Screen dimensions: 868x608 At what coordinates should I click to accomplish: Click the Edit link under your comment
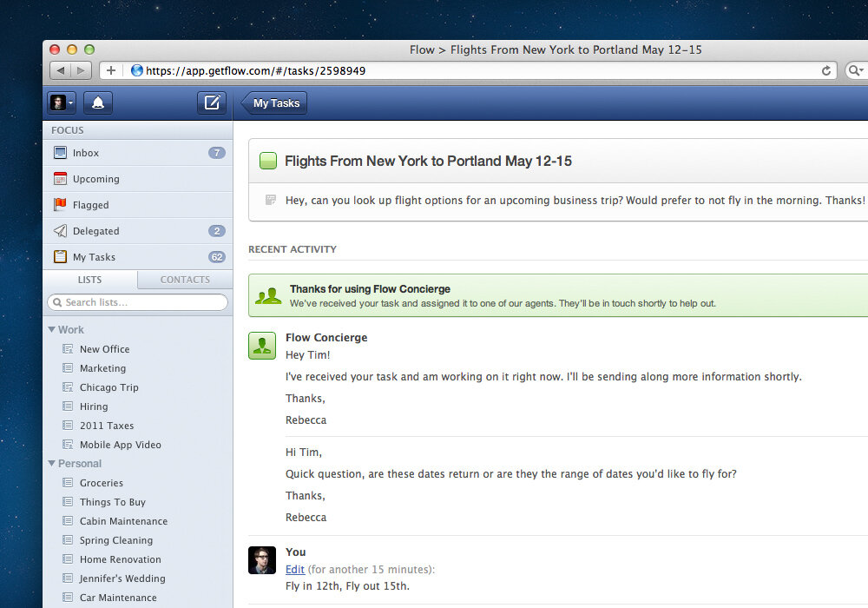295,569
